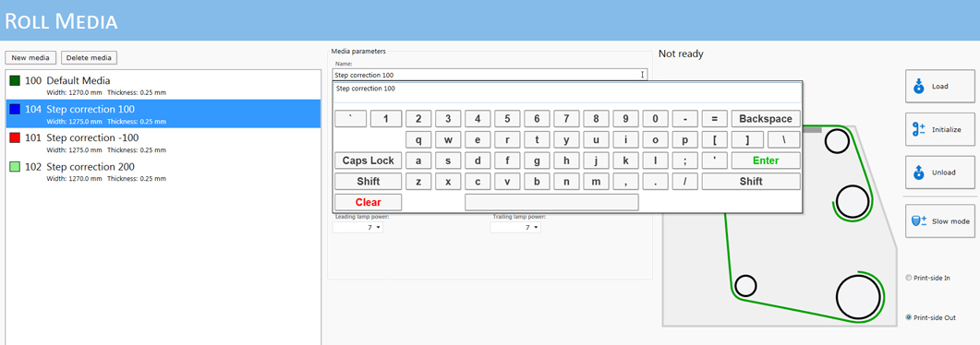Click the Initialize icon button
980x345 pixels.
click(940, 130)
